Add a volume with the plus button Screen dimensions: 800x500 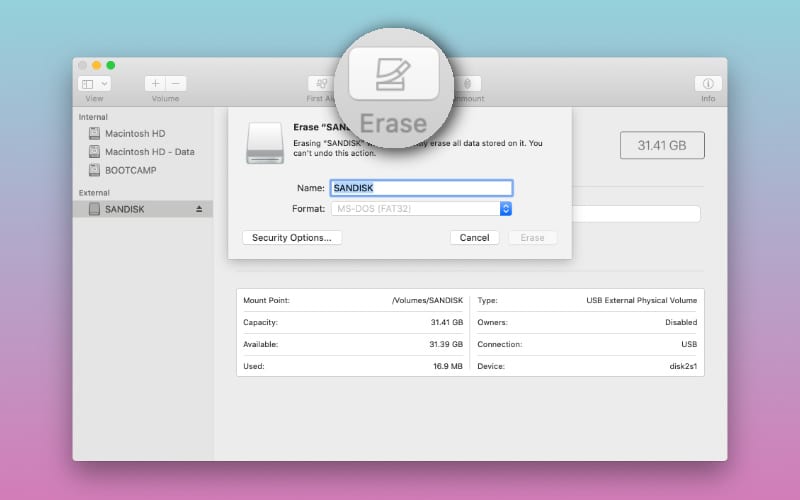[x=155, y=84]
